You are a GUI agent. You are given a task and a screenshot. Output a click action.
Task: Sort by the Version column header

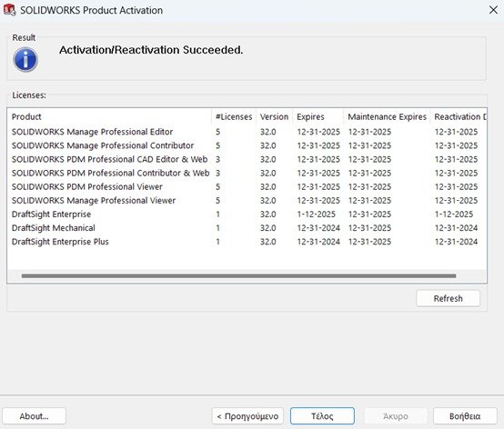point(274,116)
